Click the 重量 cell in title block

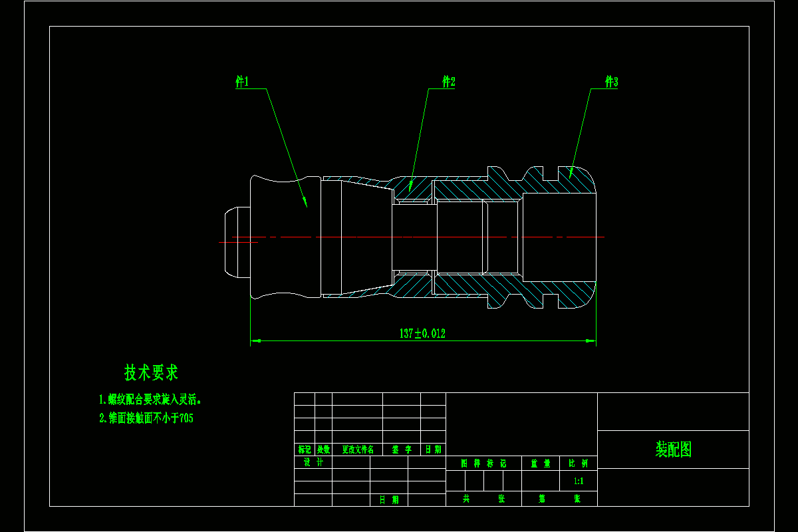[x=541, y=463]
